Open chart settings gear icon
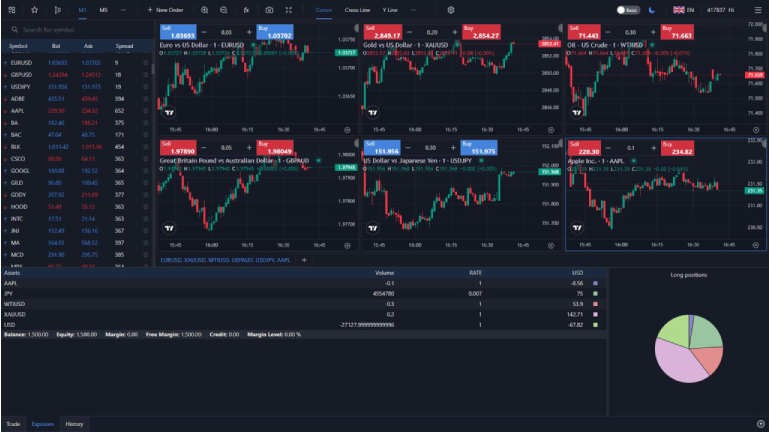Viewport: 769px width, 432px height. coord(451,10)
